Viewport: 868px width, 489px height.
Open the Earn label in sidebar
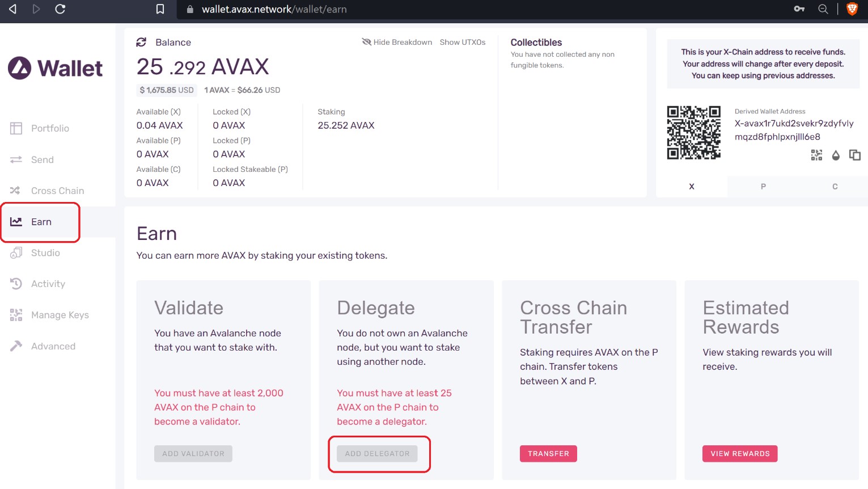[x=41, y=222]
